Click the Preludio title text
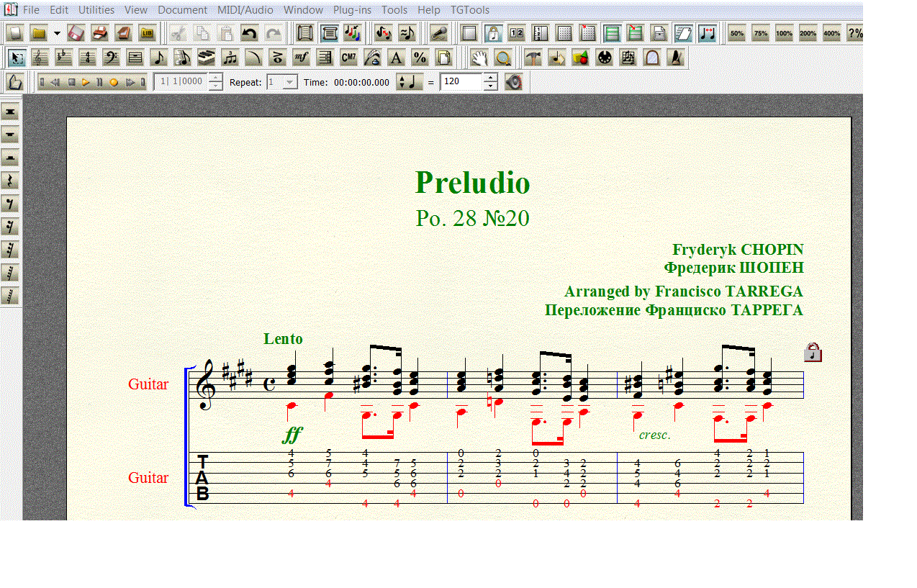 coord(473,183)
